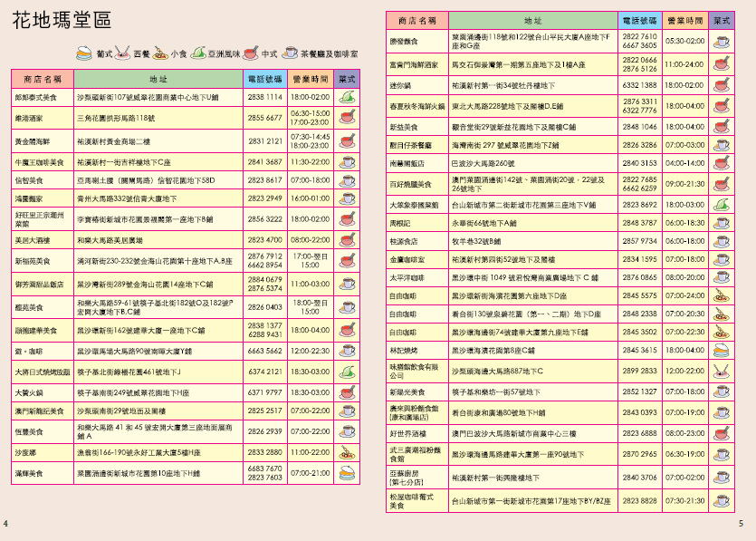
Task: Click the Portuguese dish icon in the 2845 3615 row
Action: (722, 351)
